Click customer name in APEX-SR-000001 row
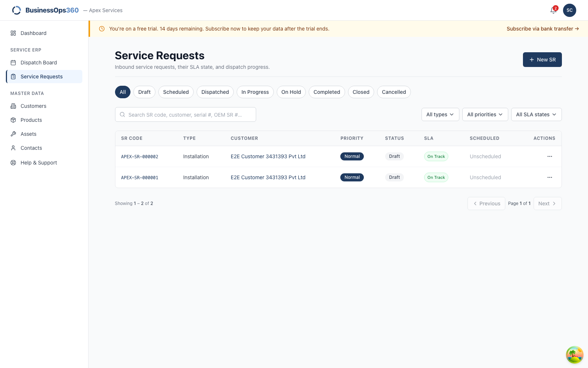Viewport: 588px width, 368px height. tap(268, 177)
